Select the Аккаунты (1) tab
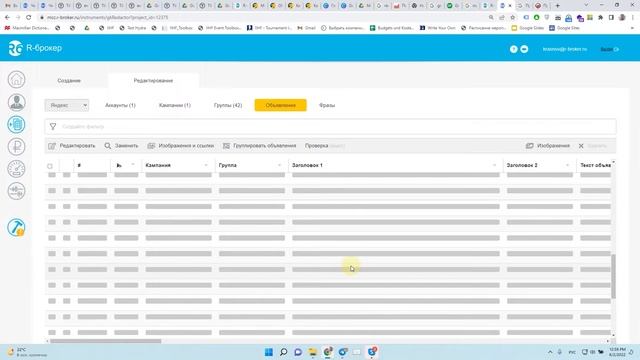640x360 pixels. pyautogui.click(x=120, y=105)
